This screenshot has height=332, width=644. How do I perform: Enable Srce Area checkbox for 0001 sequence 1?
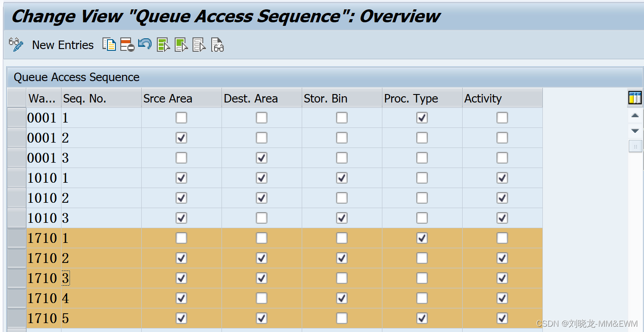pyautogui.click(x=181, y=117)
